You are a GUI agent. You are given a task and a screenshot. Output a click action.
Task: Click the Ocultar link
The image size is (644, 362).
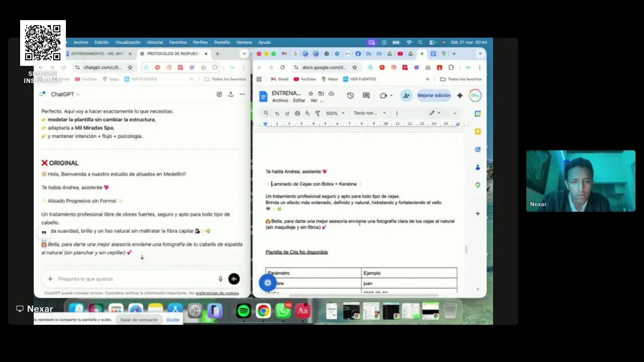pyautogui.click(x=173, y=320)
